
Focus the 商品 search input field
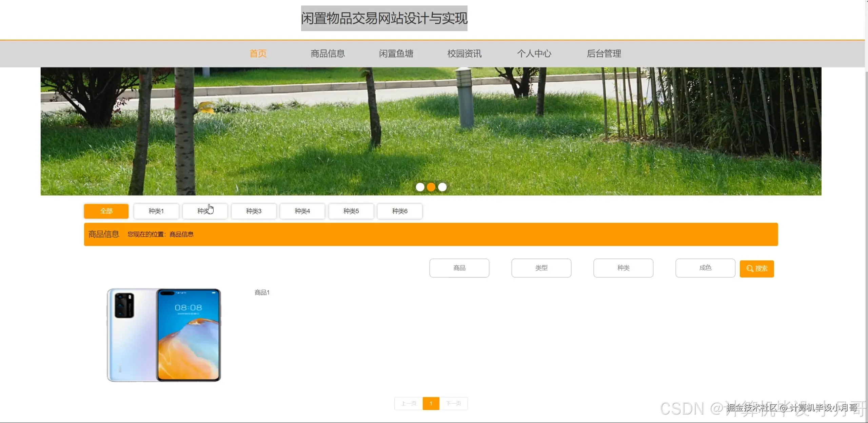tap(459, 268)
